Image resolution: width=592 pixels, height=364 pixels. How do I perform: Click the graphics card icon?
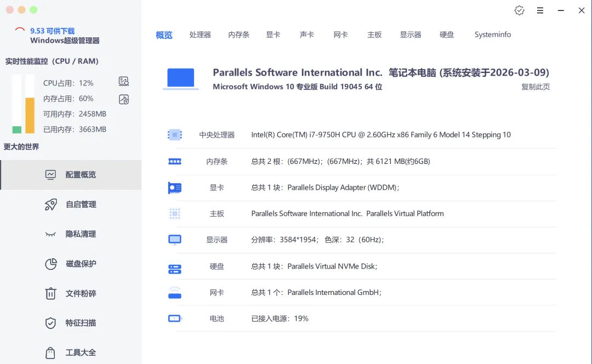point(175,187)
